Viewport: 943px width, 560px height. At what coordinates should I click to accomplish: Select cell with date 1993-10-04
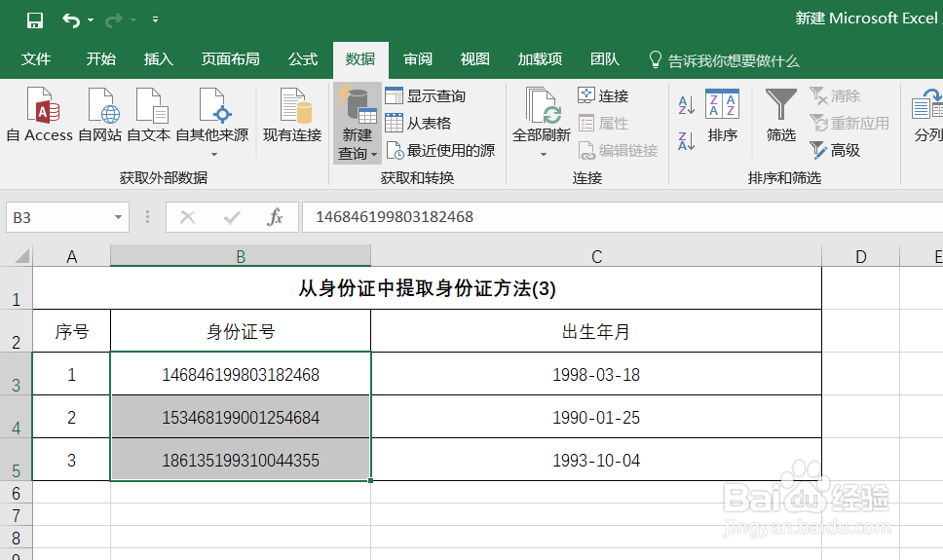tap(596, 460)
